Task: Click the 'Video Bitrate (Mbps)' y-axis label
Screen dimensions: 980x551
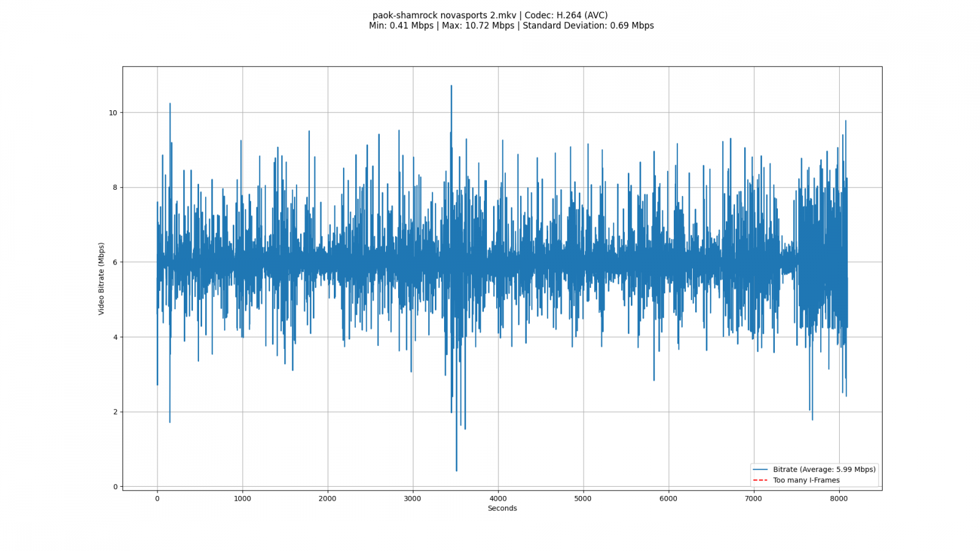Action: tap(102, 279)
